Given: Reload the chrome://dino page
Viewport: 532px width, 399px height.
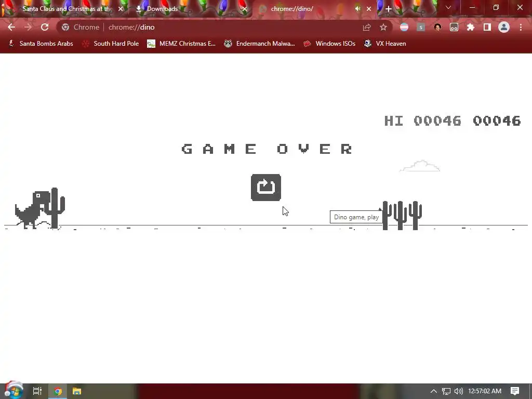Looking at the screenshot, I should [45, 27].
